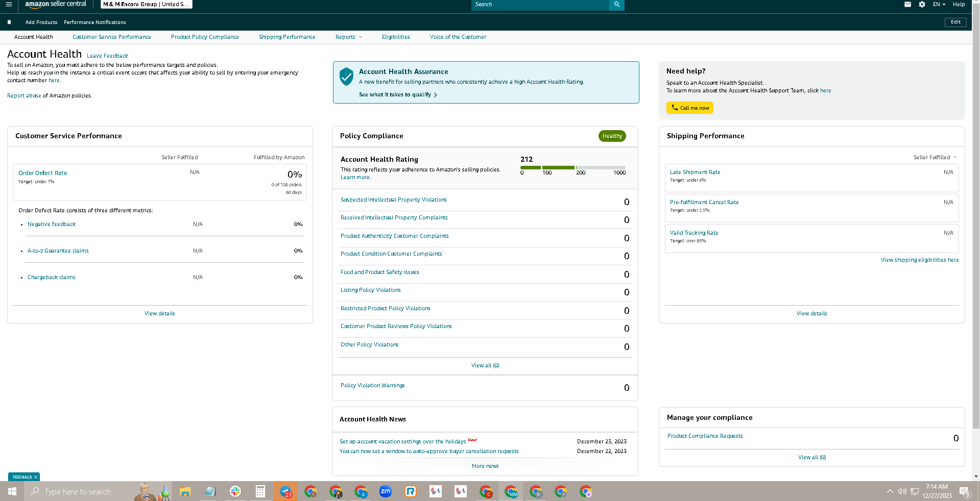The height and width of the screenshot is (501, 980).
Task: Open Suspected Intellectual Property Violations
Action: pos(394,200)
